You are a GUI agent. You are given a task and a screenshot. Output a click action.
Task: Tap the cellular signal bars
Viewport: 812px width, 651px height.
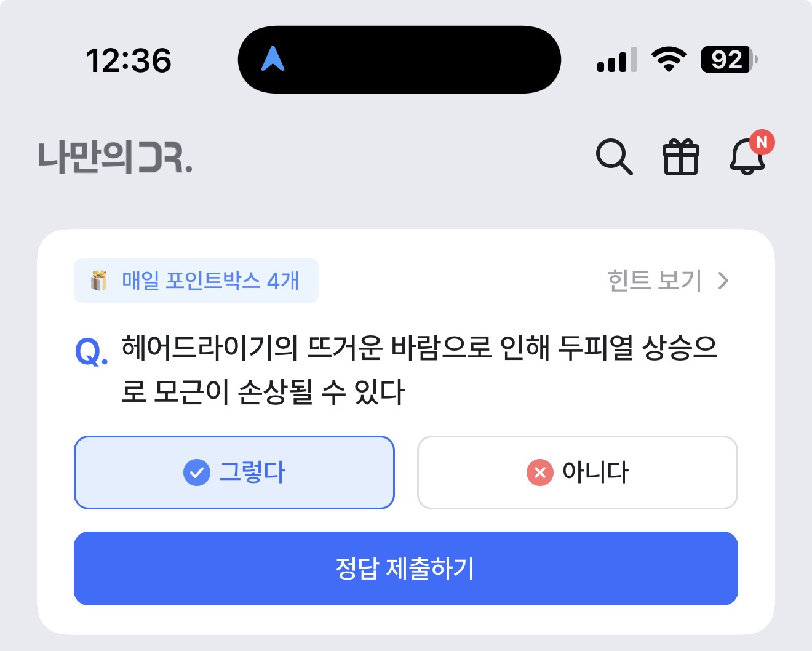tap(617, 60)
